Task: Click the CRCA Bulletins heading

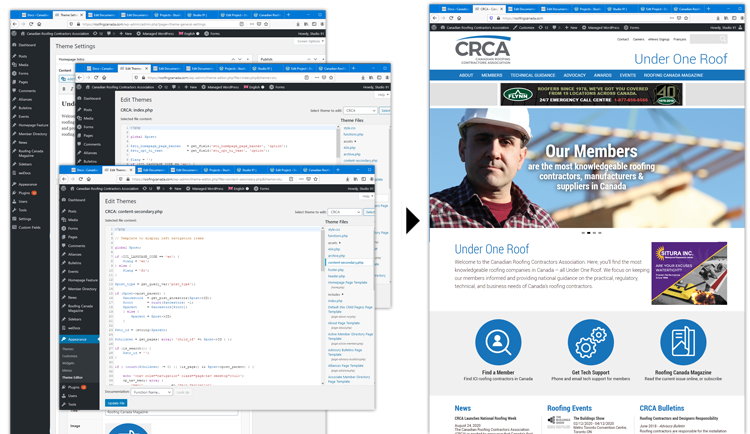Action: click(662, 408)
